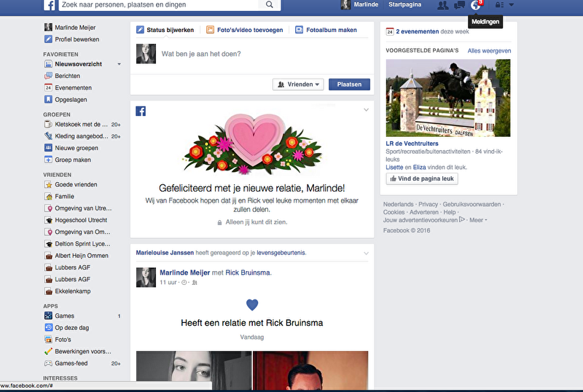The image size is (583, 392).
Task: Open Marlinde Meijer post author link
Action: pyautogui.click(x=185, y=273)
